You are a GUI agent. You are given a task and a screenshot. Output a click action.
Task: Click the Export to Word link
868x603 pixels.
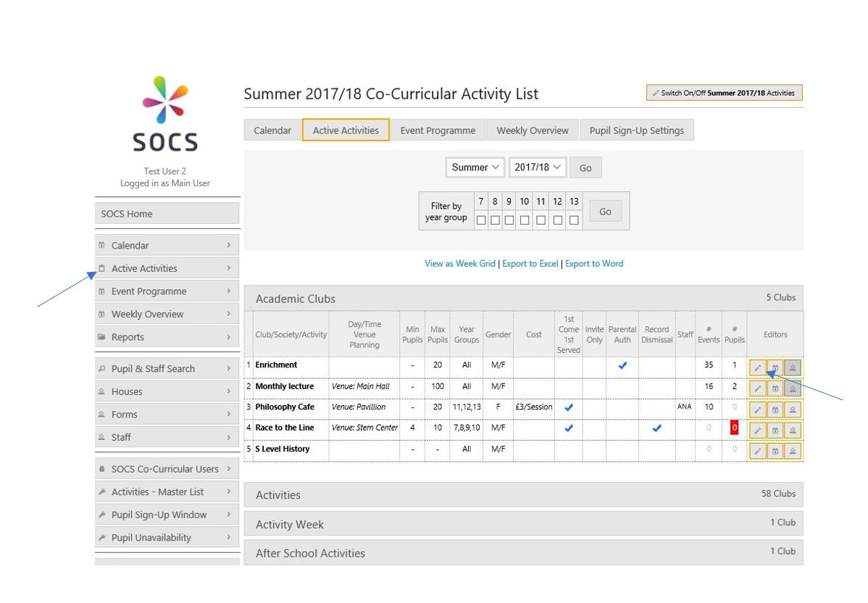tap(594, 264)
